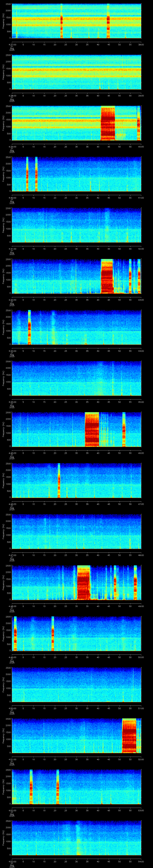Click the burst near 9 seconds in 4:52:00 spectrogram
This screenshot has height=868, width=153.
(31, 786)
